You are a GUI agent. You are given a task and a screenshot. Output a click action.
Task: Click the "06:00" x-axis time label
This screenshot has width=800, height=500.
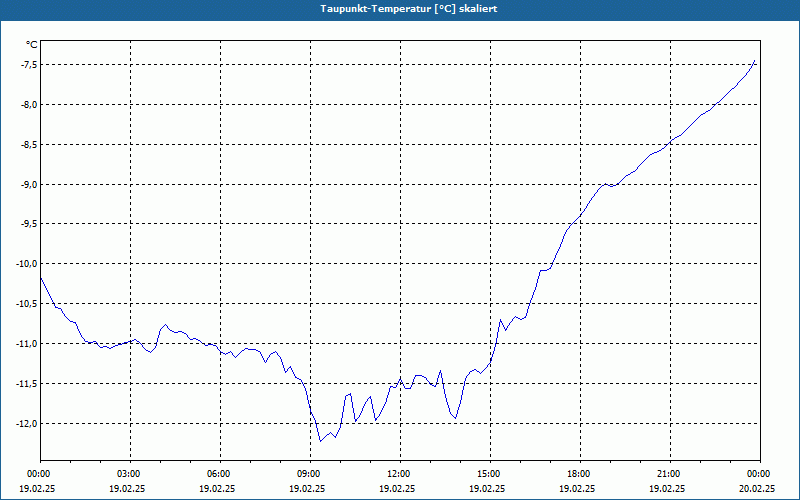(x=217, y=474)
